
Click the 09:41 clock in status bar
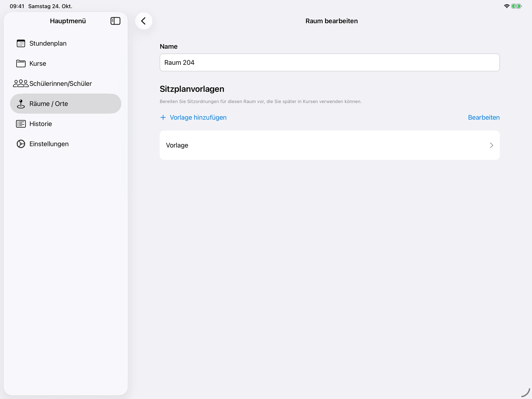17,6
